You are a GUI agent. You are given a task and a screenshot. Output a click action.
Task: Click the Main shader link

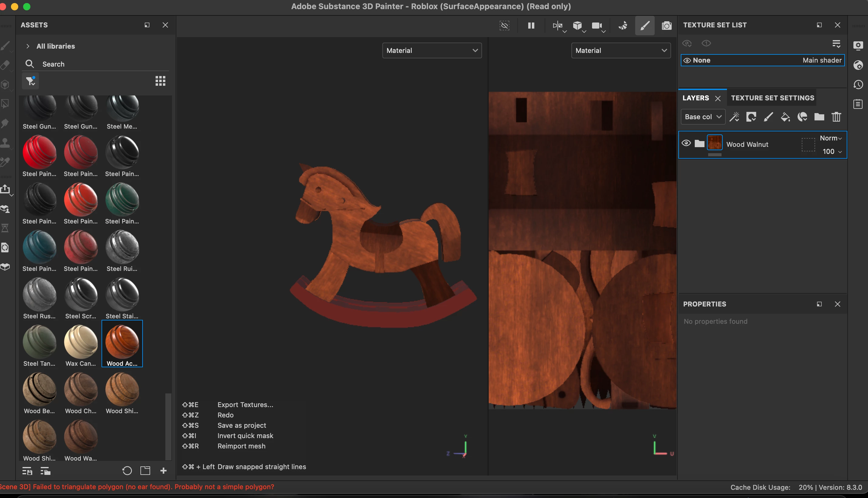[821, 61]
